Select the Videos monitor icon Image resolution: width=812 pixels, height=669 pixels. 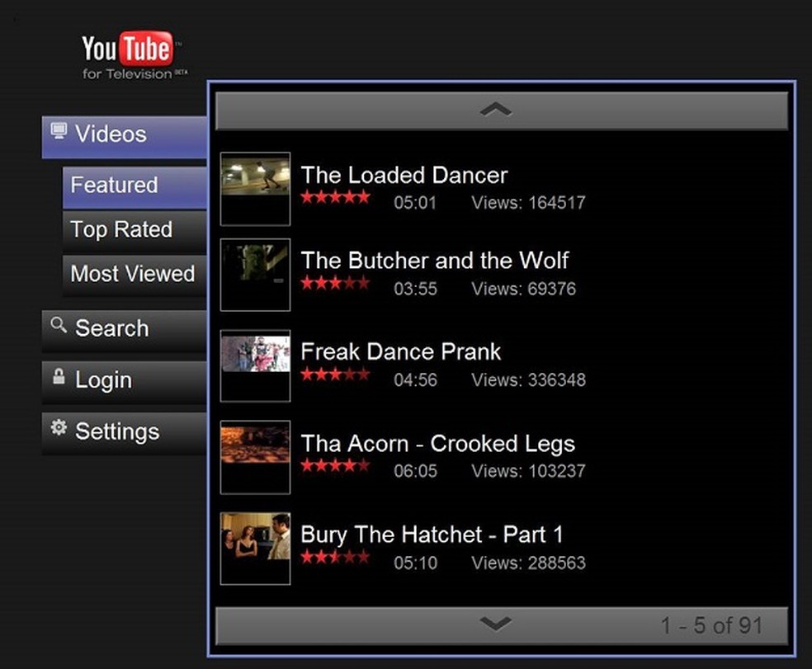click(x=58, y=131)
